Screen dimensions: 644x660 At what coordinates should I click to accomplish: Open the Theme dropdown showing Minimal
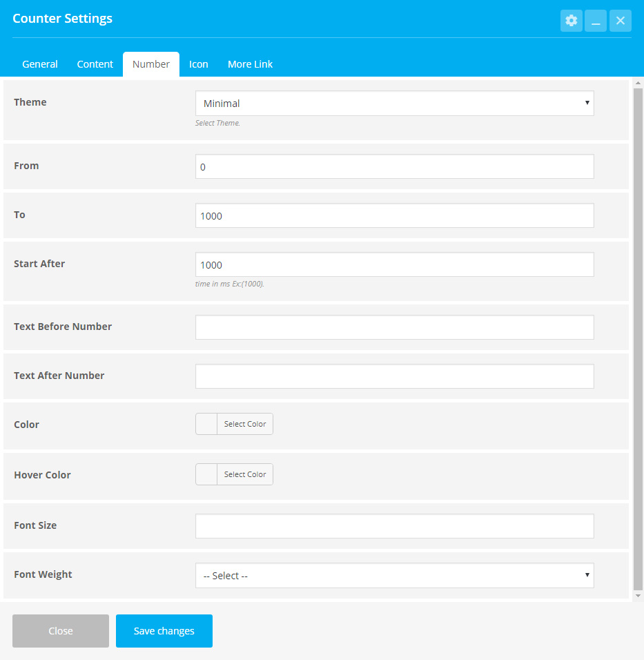(395, 103)
